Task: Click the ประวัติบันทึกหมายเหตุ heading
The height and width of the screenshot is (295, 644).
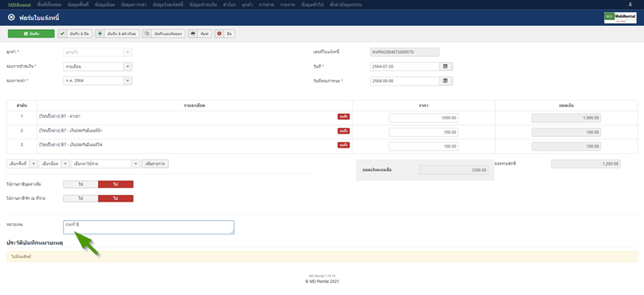Action: click(35, 243)
